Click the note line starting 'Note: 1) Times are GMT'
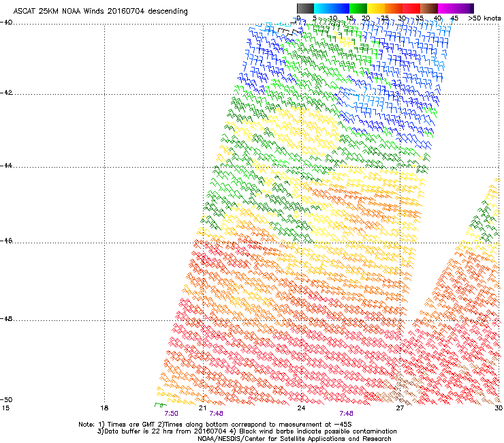This screenshot has width=504, height=443. 215,425
